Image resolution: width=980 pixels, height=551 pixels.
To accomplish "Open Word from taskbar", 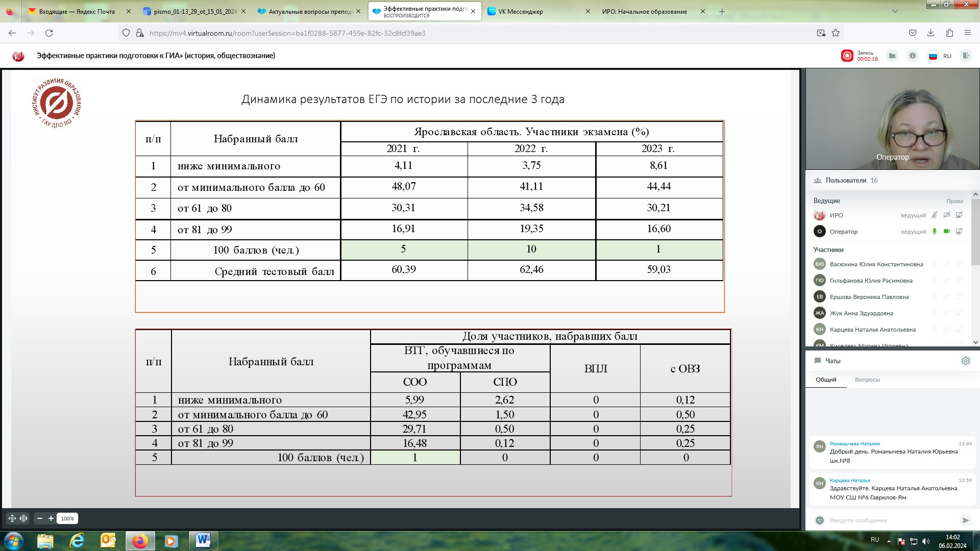I will [203, 541].
